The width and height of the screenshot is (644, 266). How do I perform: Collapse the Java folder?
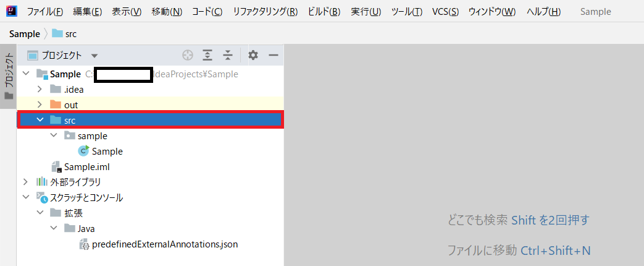tap(54, 228)
